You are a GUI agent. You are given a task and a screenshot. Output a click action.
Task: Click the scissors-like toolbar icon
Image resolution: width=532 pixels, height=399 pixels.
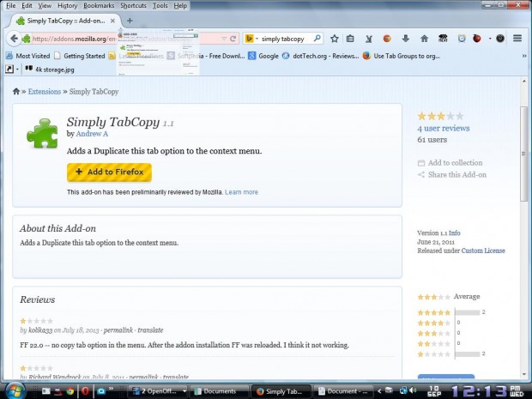(369, 39)
